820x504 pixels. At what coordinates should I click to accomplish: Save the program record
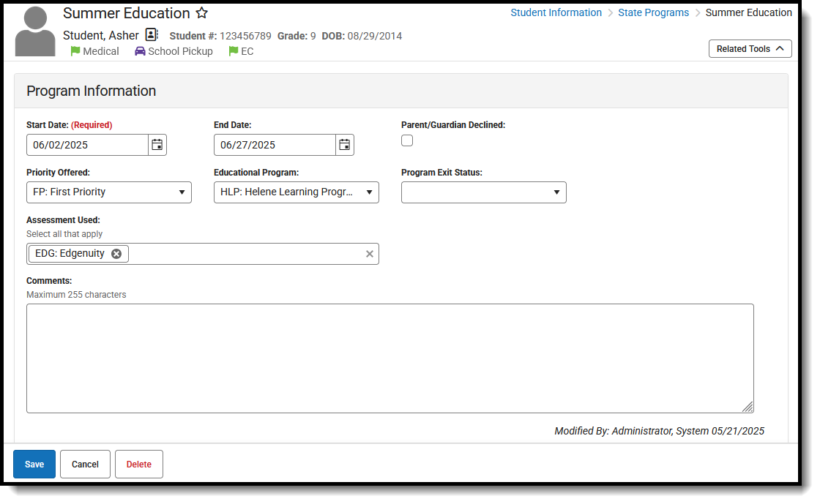tap(34, 464)
